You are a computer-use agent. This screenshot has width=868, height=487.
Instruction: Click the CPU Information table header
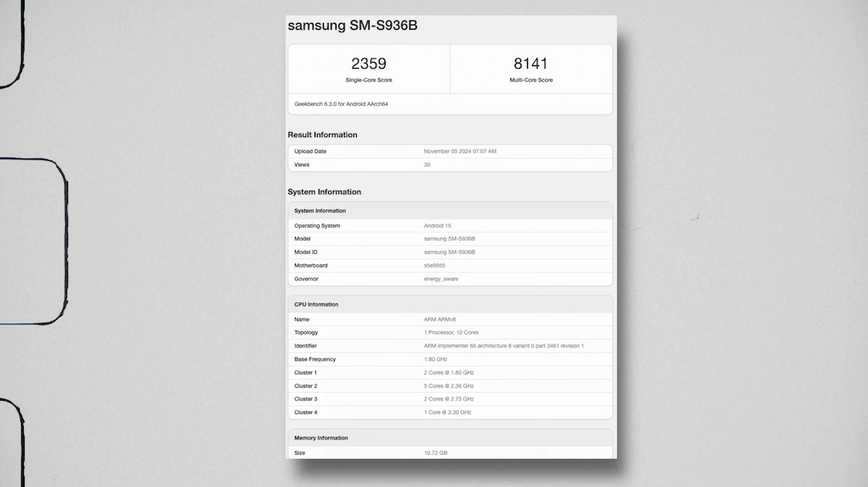click(316, 304)
